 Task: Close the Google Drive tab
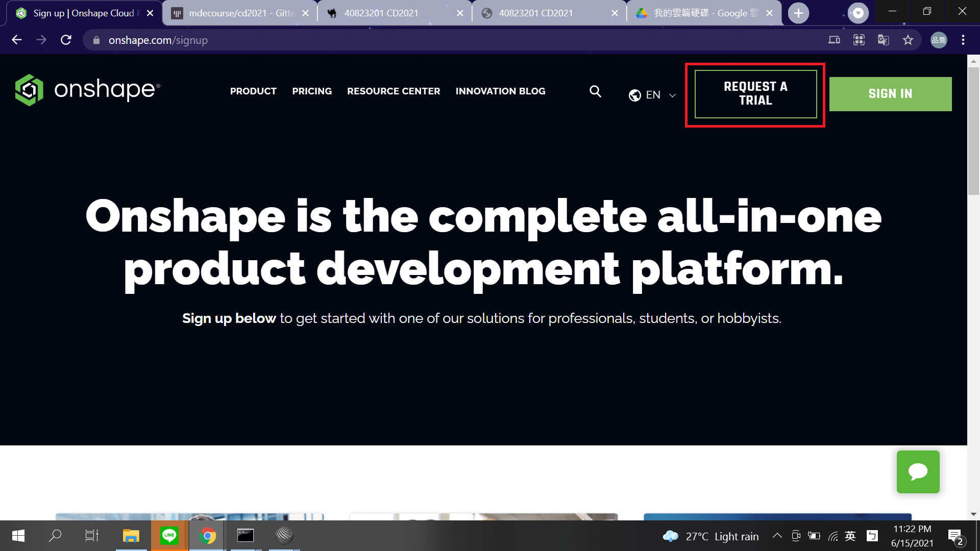point(769,13)
